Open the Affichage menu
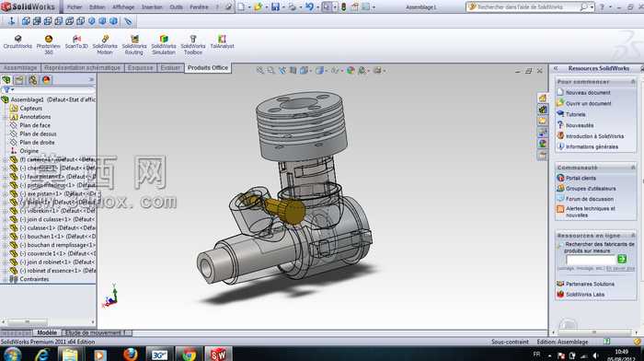644x361 pixels. click(123, 7)
